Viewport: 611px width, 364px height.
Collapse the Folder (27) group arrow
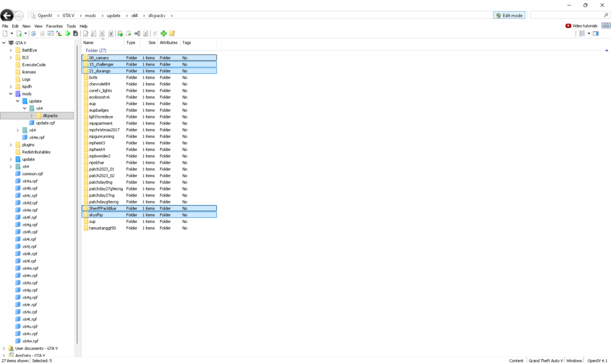click(606, 51)
